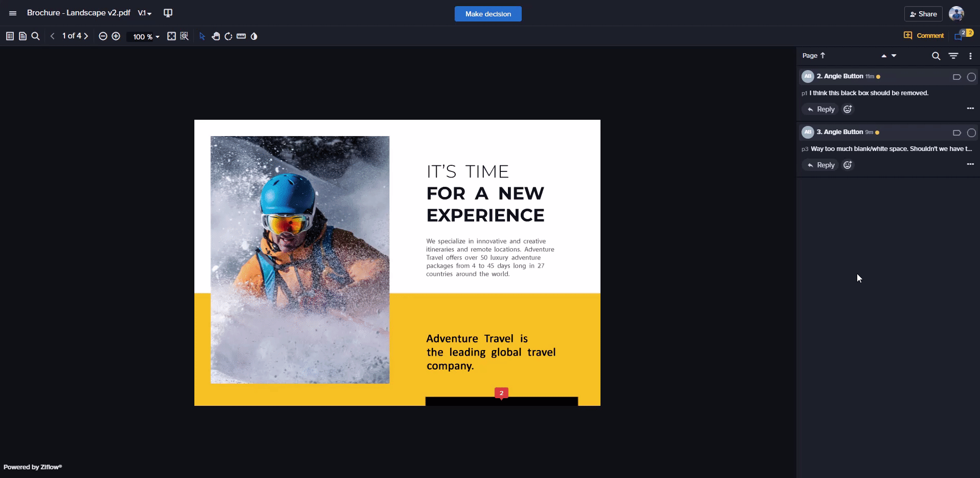Click AB avatar on comment 2
The width and height of the screenshot is (980, 478).
click(808, 76)
